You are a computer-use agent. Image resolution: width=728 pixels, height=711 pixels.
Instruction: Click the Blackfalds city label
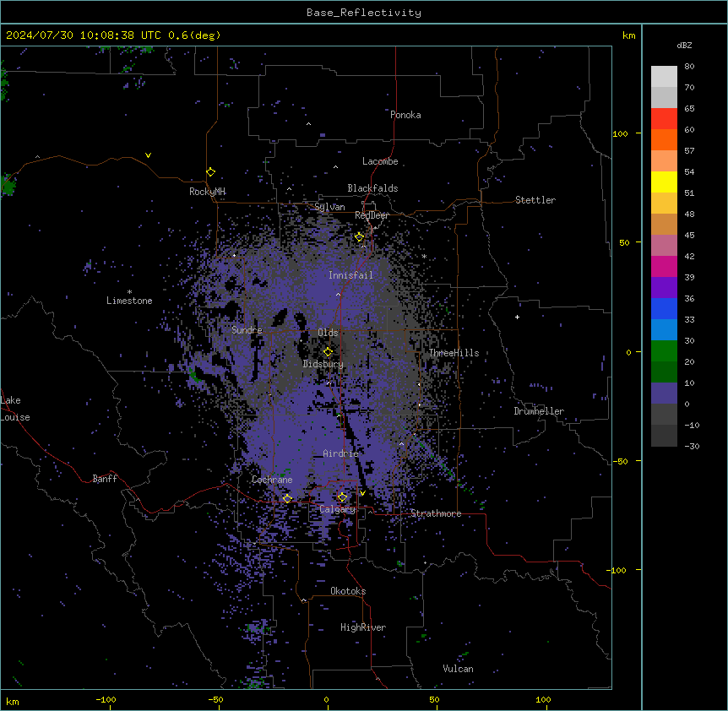(372, 188)
